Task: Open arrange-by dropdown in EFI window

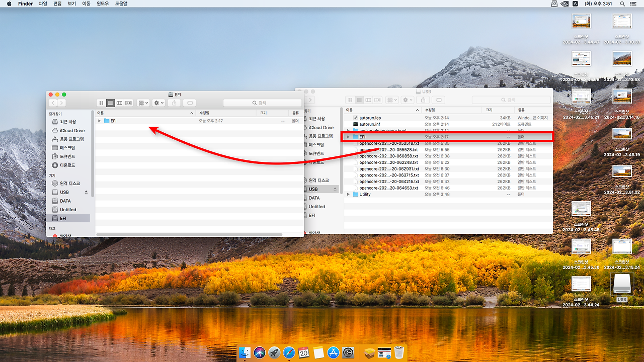Action: point(143,103)
